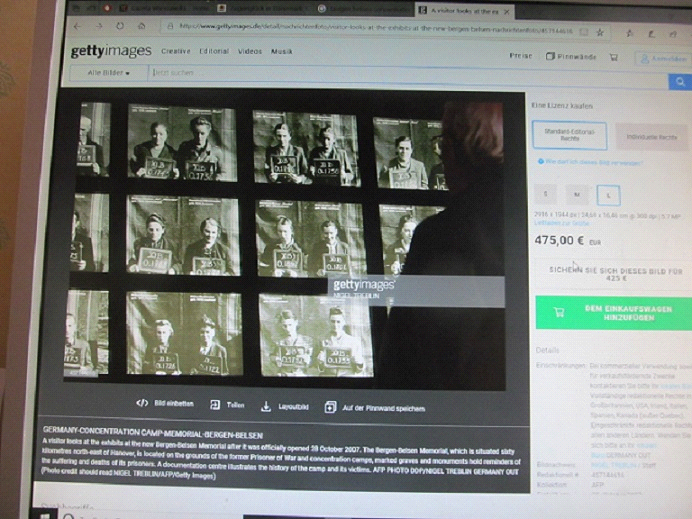This screenshot has width=692, height=519.
Task: Choose image size M
Action: tap(576, 194)
